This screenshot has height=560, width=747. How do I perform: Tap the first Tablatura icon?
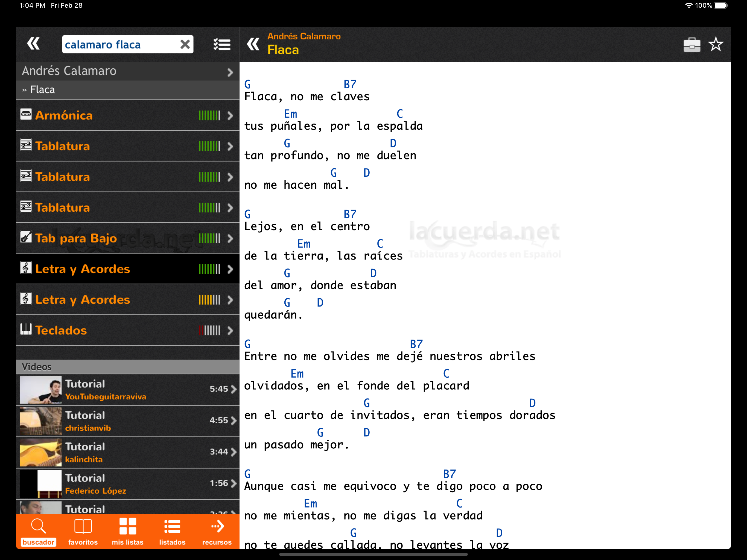26,145
